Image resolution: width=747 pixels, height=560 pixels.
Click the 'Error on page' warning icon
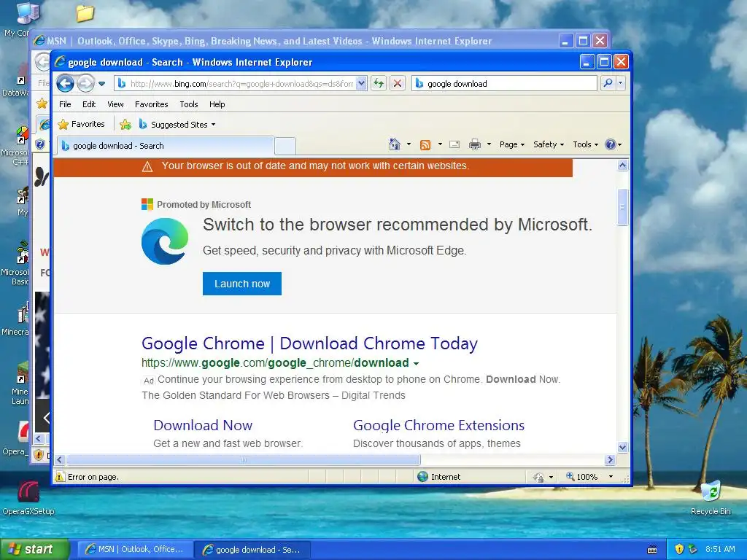[60, 477]
